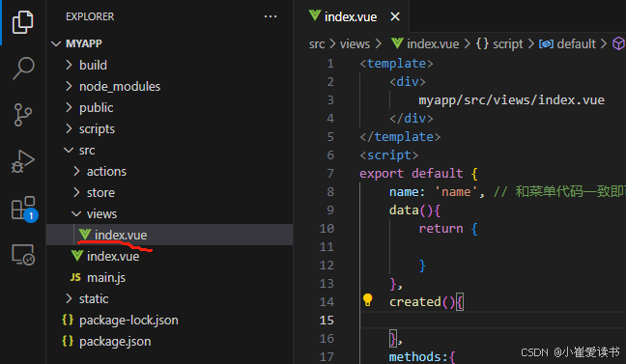
Task: Click '<template>' tag on line 1
Action: click(x=396, y=64)
